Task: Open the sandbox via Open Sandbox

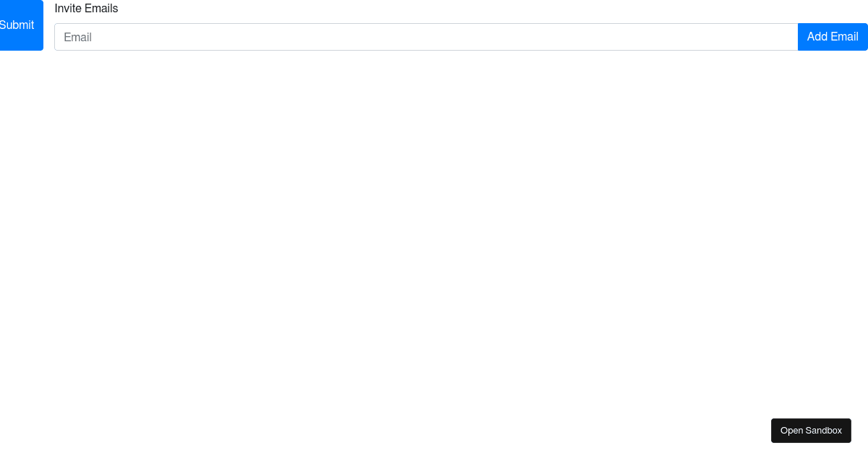Action: [x=811, y=431]
